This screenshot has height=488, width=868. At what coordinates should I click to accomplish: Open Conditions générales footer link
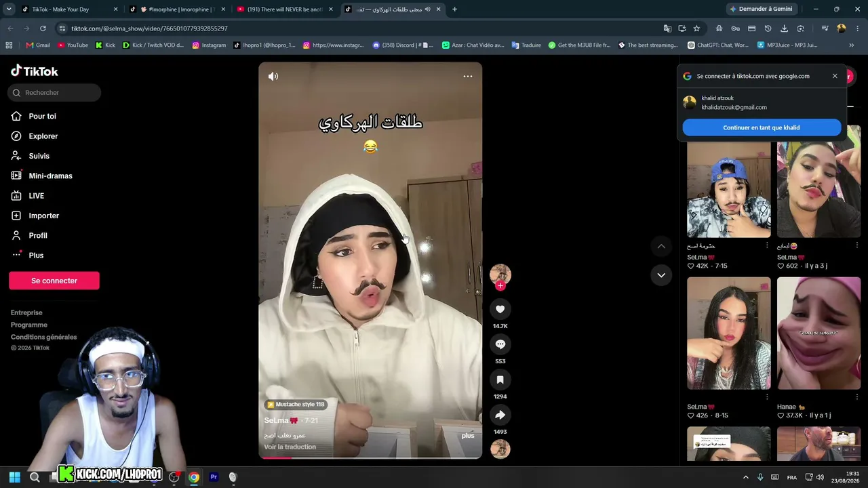pos(44,337)
